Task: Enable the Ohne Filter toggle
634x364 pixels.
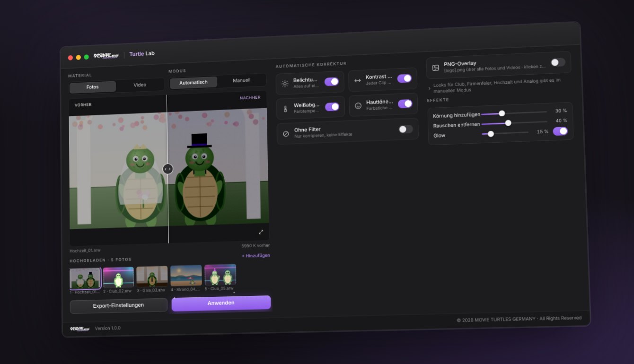Action: [405, 129]
